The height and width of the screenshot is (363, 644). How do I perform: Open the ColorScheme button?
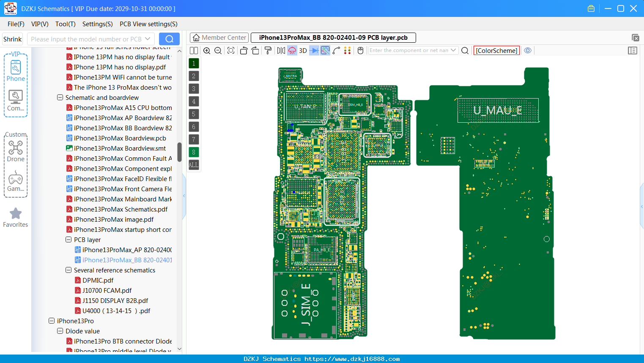[x=496, y=51]
